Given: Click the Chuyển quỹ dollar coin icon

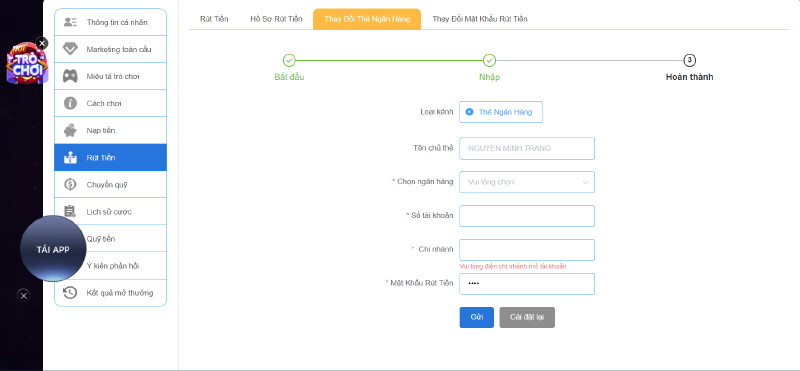Looking at the screenshot, I should (70, 184).
